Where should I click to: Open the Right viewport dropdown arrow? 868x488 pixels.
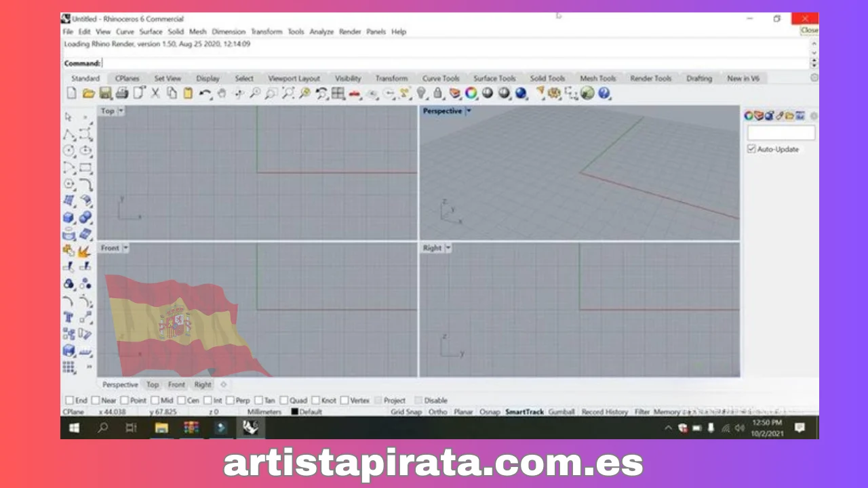448,248
